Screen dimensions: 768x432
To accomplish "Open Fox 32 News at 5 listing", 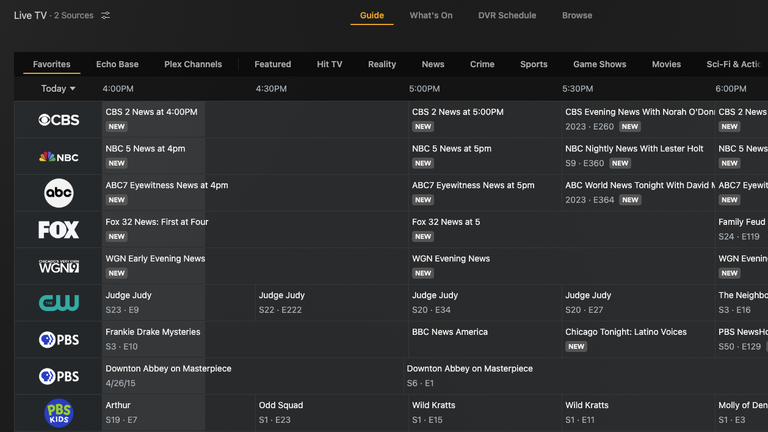I will click(x=562, y=230).
